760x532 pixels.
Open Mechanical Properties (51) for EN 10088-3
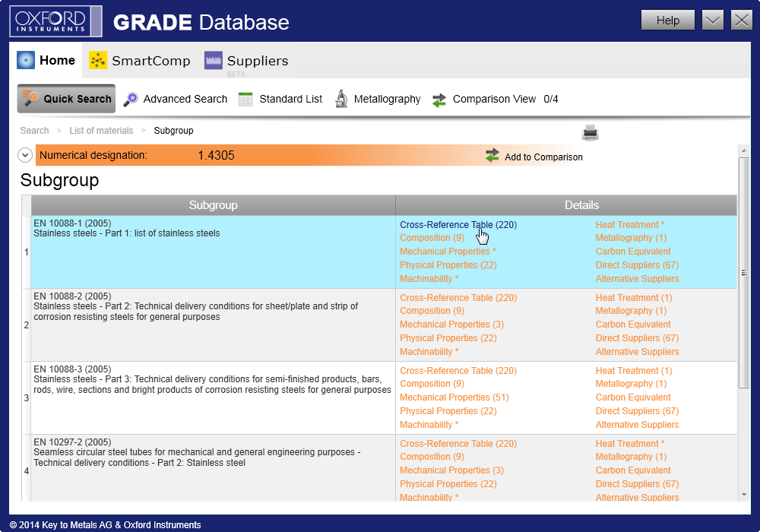[454, 397]
